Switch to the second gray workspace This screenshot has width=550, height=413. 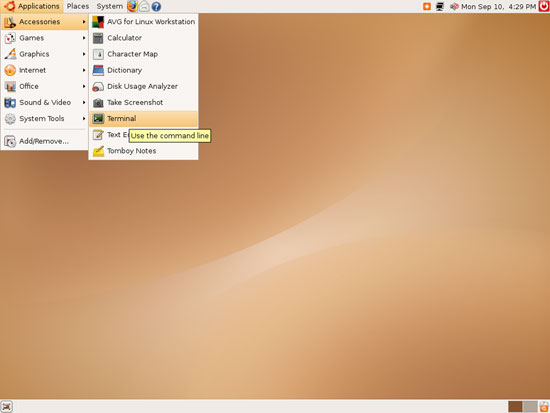pos(530,407)
